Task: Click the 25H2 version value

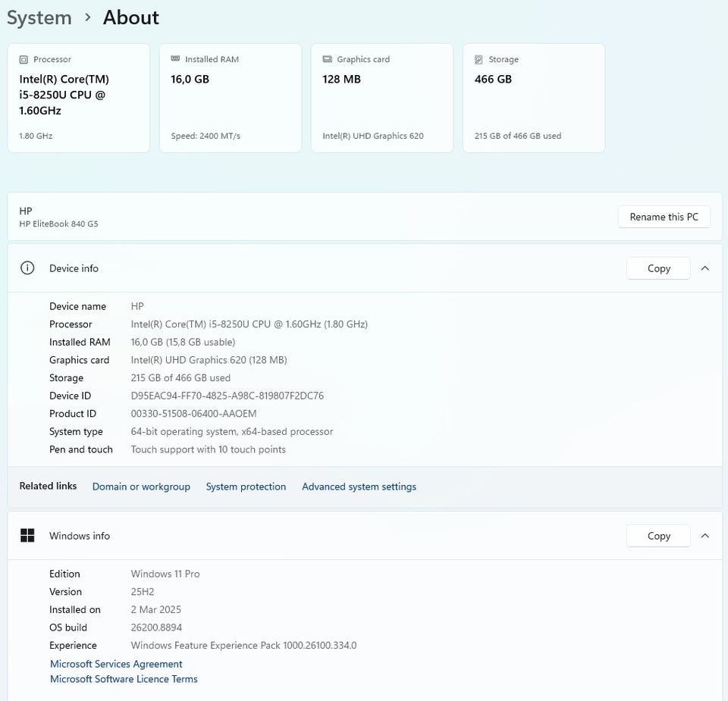Action: (143, 592)
